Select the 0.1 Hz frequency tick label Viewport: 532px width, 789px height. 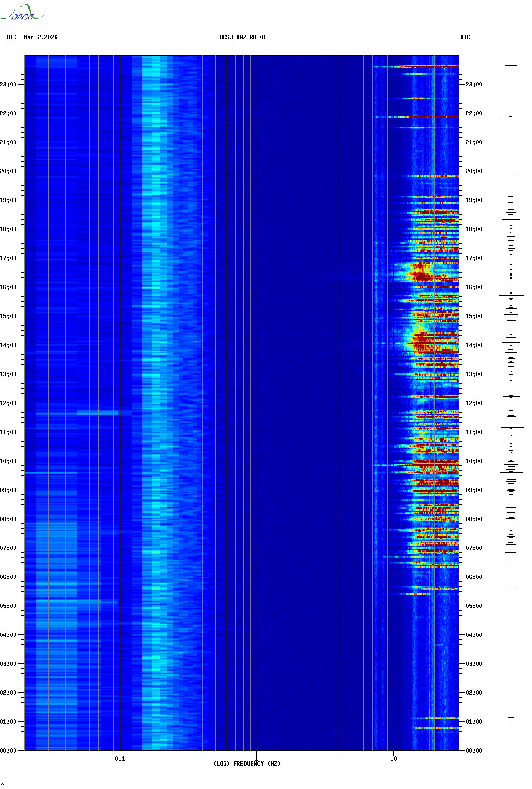[x=120, y=758]
